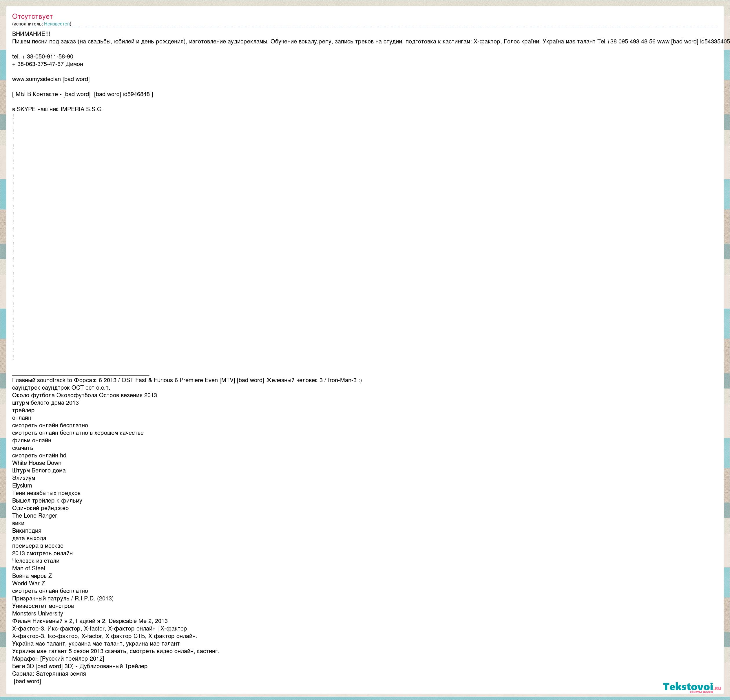Select the line tel. + 38-050-911-58-90
The image size is (730, 700).
tap(43, 56)
